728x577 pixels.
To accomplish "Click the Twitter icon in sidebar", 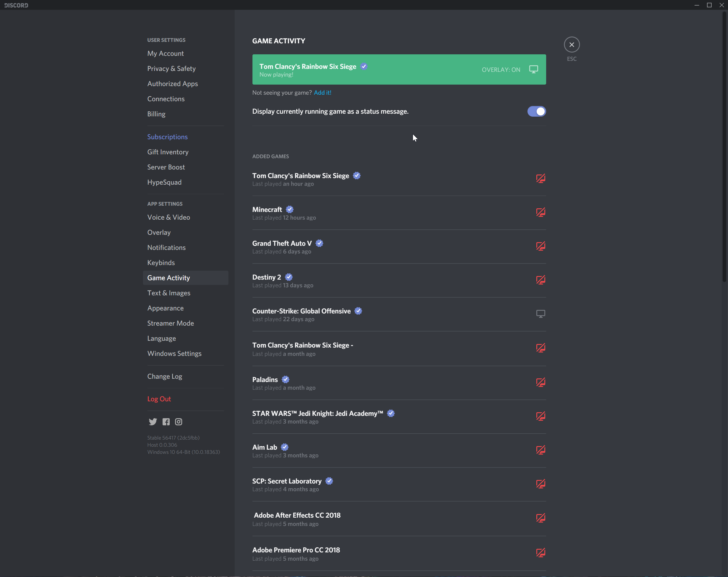I will point(152,421).
